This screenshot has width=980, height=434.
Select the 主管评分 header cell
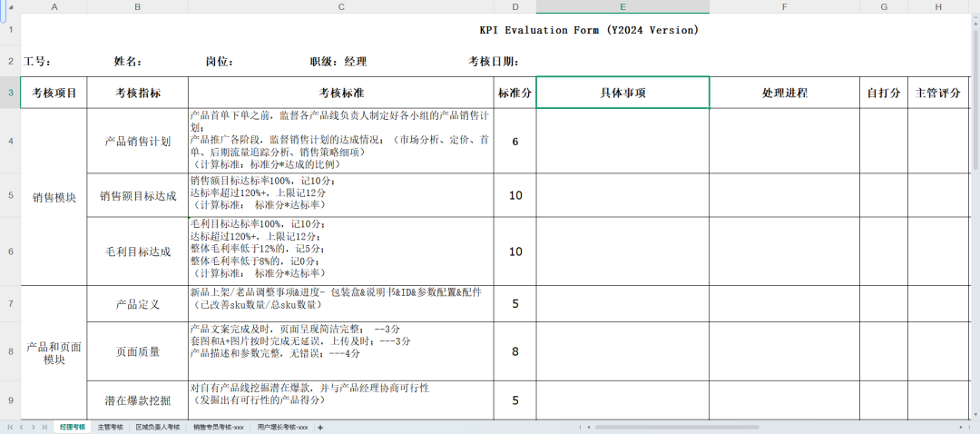tap(938, 94)
